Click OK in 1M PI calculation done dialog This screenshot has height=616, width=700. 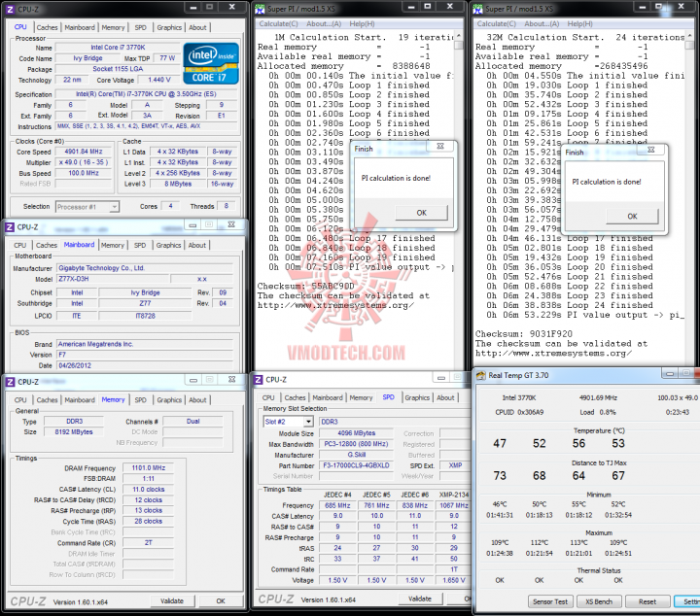[x=421, y=213]
